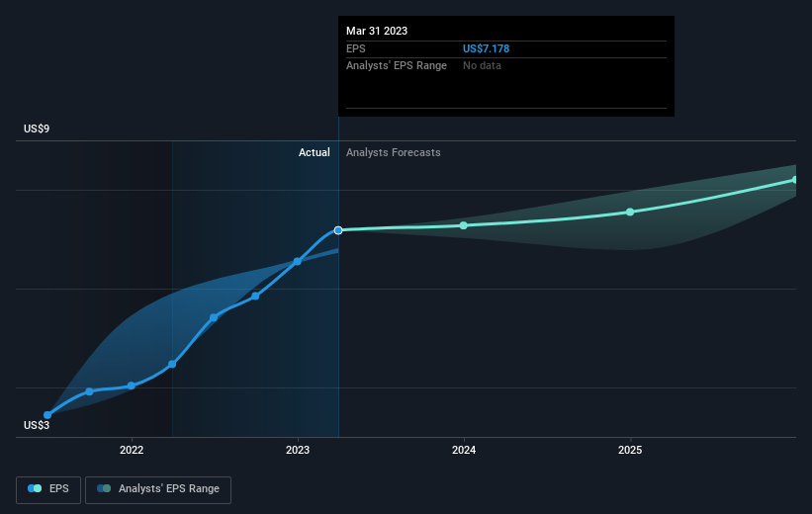Click the 2024 x-axis label

coord(464,450)
